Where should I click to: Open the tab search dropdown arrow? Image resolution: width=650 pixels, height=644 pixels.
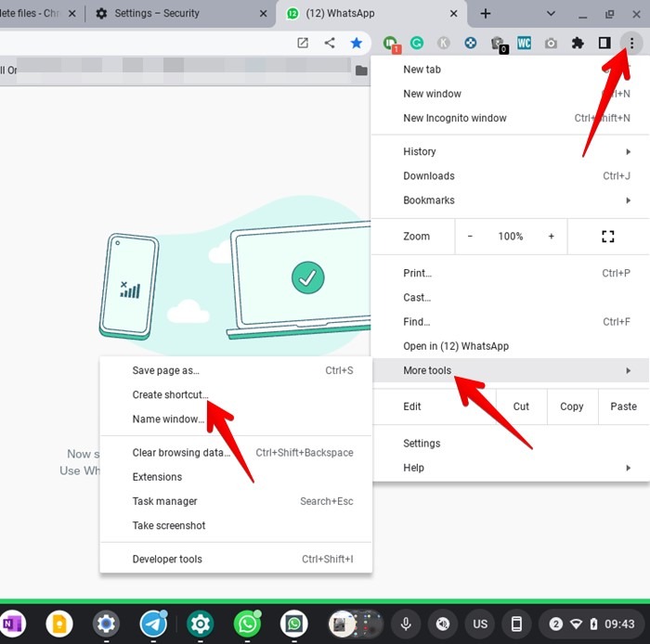click(551, 13)
